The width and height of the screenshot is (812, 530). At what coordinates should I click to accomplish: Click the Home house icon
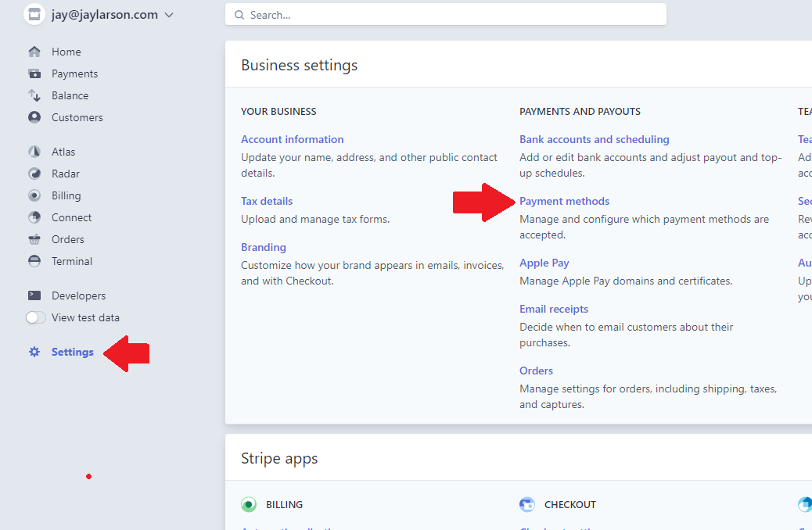(34, 52)
